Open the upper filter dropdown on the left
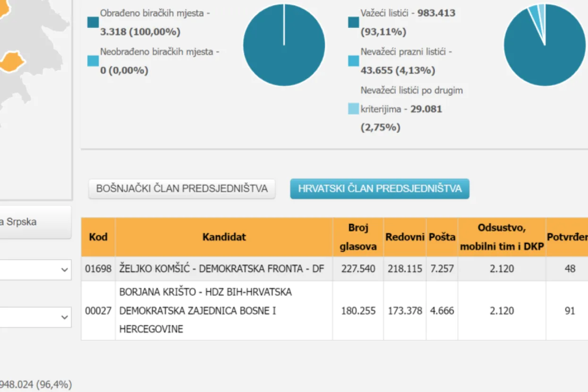The image size is (588, 392). (x=33, y=270)
